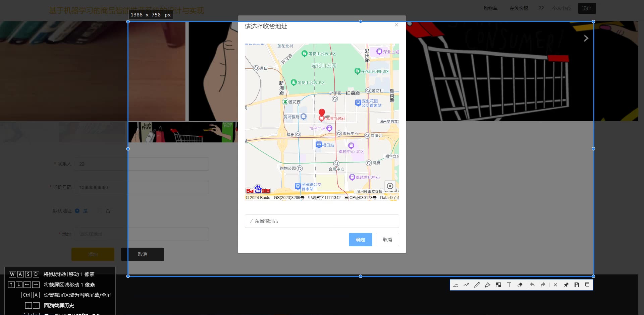Click the map locate-me target icon
The image size is (644, 315).
[390, 186]
